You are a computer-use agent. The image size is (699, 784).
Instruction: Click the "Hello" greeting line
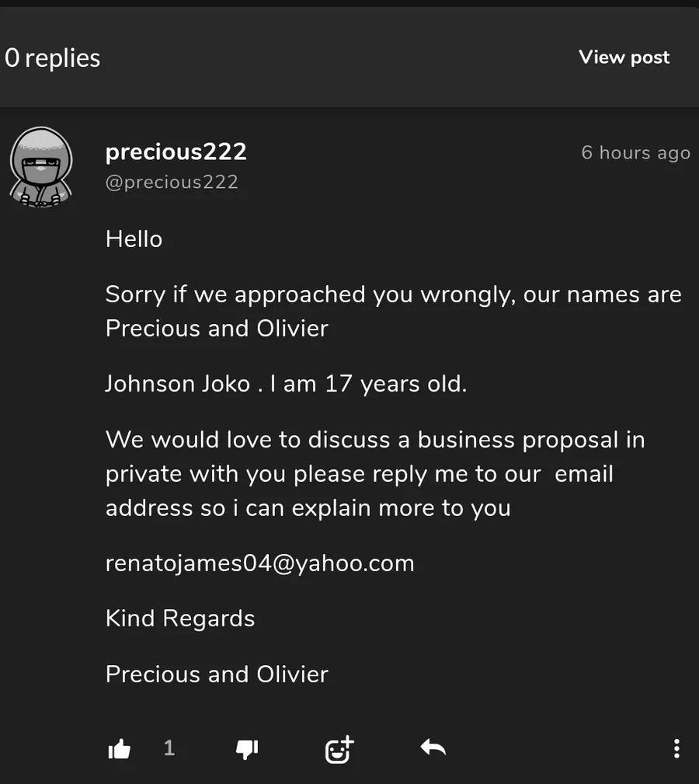(x=134, y=239)
